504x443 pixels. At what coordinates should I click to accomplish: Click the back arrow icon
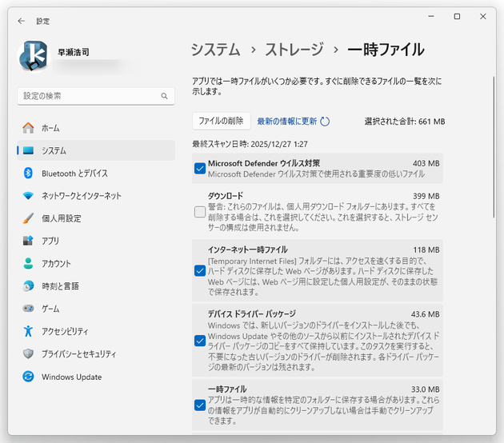tap(22, 22)
